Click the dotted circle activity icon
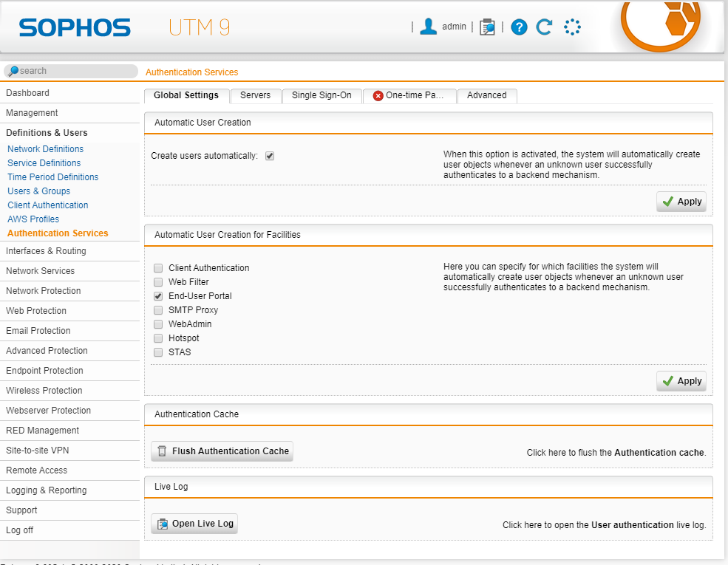The height and width of the screenshot is (565, 728). (x=572, y=27)
